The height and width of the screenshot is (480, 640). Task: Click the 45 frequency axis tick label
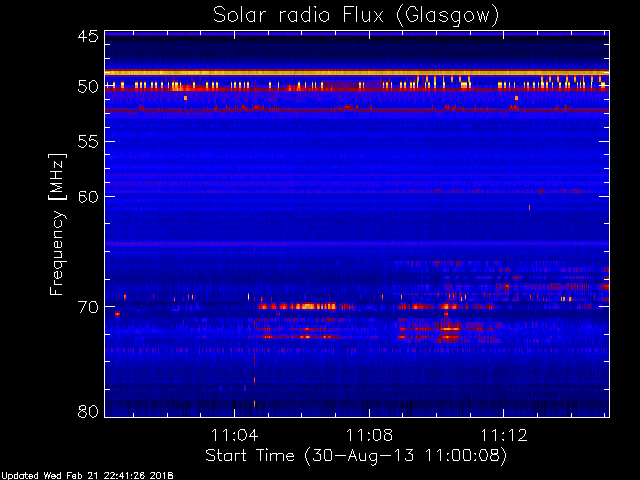pos(88,36)
